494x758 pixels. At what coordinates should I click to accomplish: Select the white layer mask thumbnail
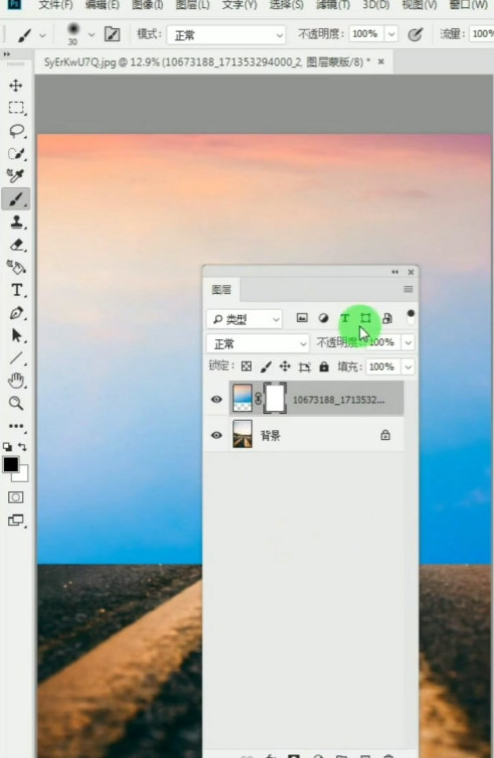tap(275, 399)
